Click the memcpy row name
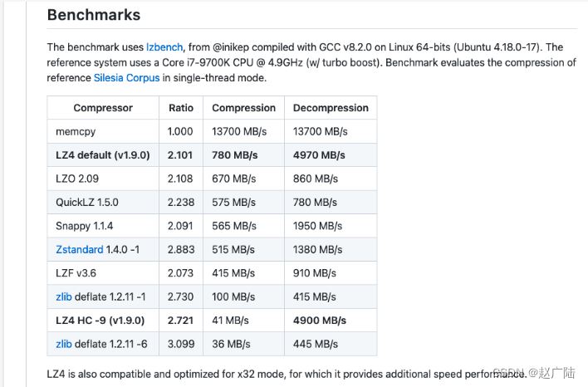 pyautogui.click(x=76, y=131)
